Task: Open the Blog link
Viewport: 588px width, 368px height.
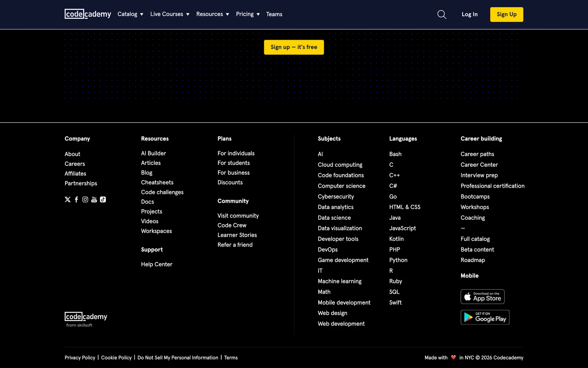Action: click(147, 173)
